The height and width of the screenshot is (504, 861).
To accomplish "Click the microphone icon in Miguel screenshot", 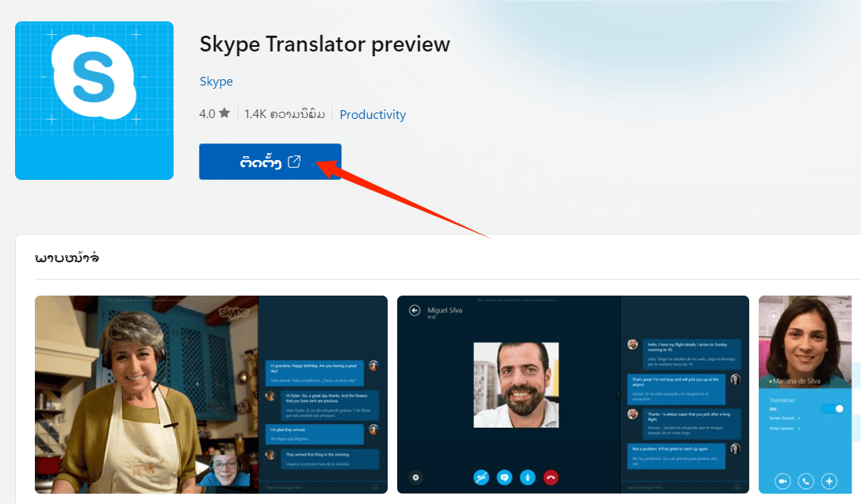I will point(528,478).
